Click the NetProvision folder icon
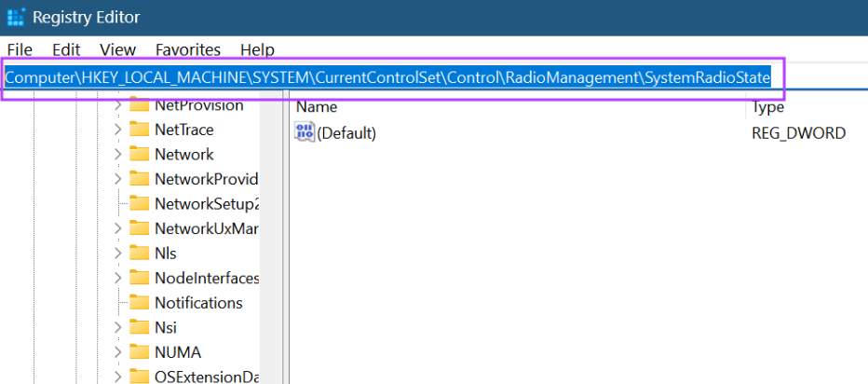 (x=140, y=105)
